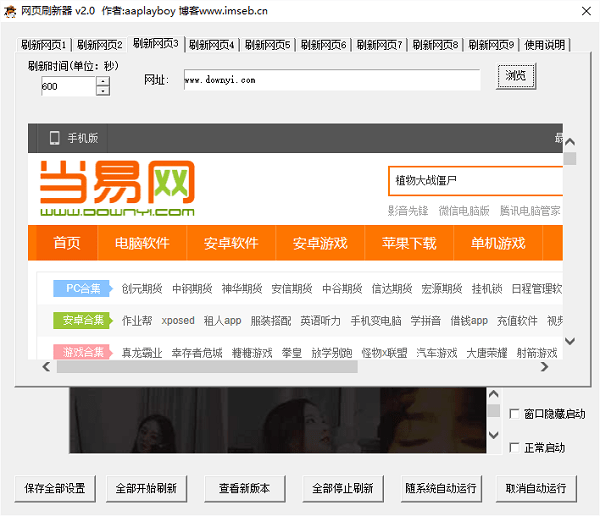Click the 当易网 logo
600x516 pixels.
pyautogui.click(x=117, y=188)
